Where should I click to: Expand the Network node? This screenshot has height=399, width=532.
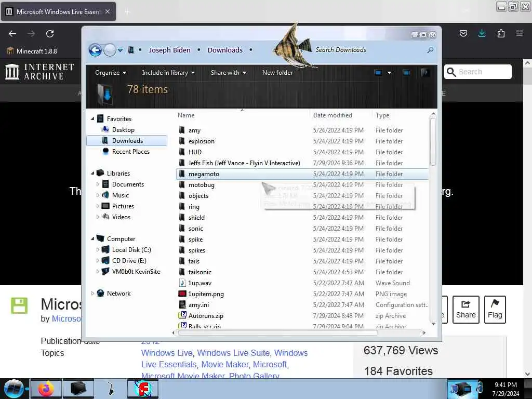pyautogui.click(x=92, y=294)
